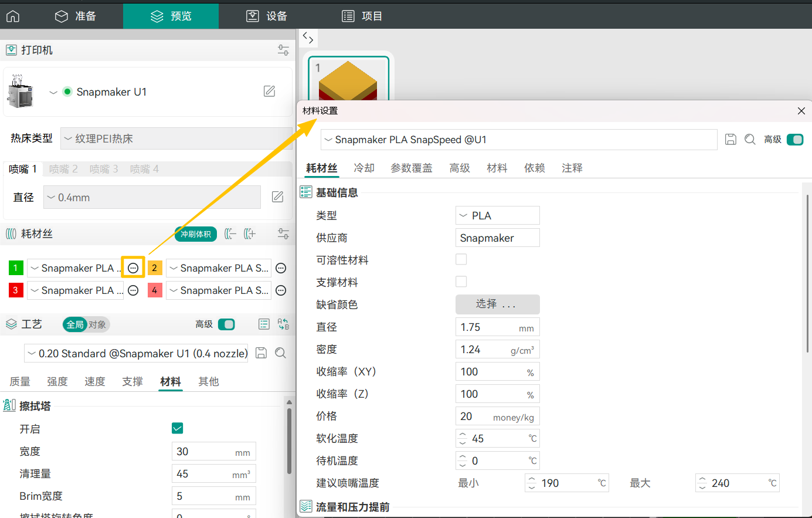This screenshot has height=518, width=812.
Task: Save the 0.20 Standard process profile
Action: (261, 353)
